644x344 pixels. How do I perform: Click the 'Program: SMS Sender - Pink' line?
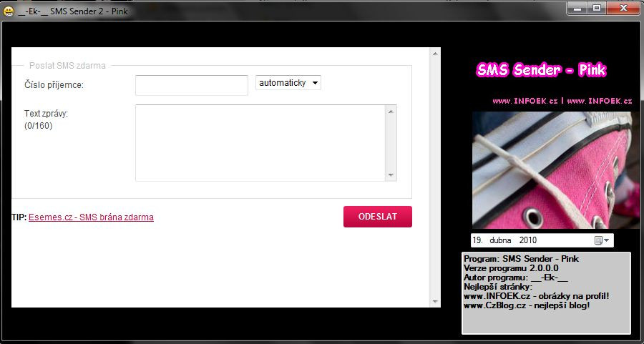coord(521,259)
